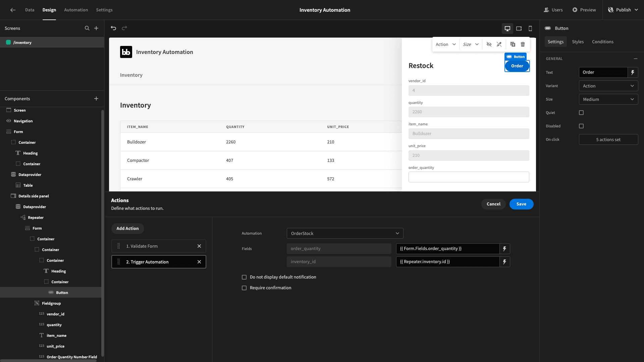Open the Conditions tab
This screenshot has height=362, width=644.
(602, 42)
